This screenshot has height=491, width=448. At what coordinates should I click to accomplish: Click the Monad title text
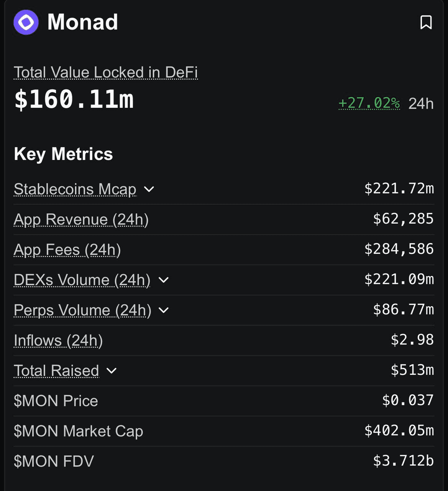click(82, 22)
